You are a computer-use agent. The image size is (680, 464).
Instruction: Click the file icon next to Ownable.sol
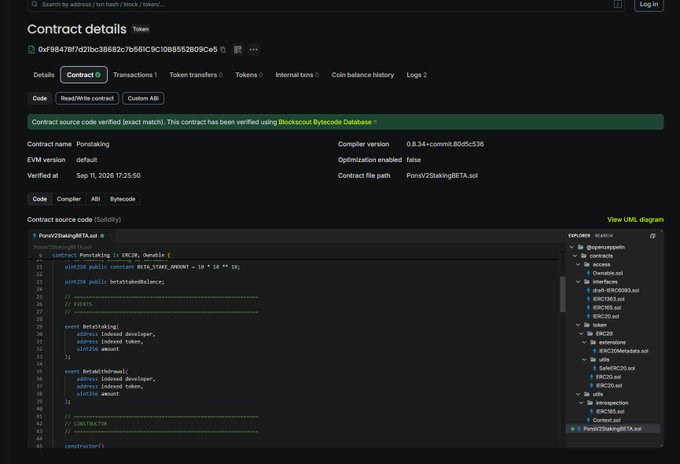click(588, 273)
